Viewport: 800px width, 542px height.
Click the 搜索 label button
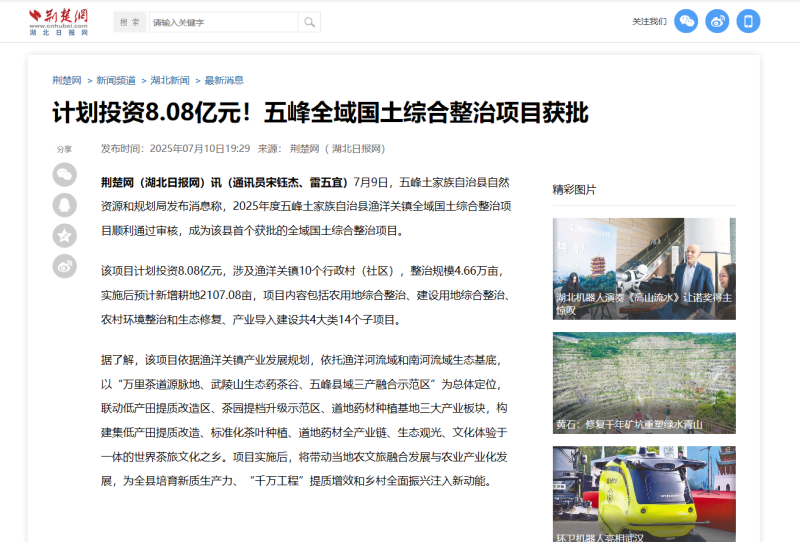pos(130,22)
